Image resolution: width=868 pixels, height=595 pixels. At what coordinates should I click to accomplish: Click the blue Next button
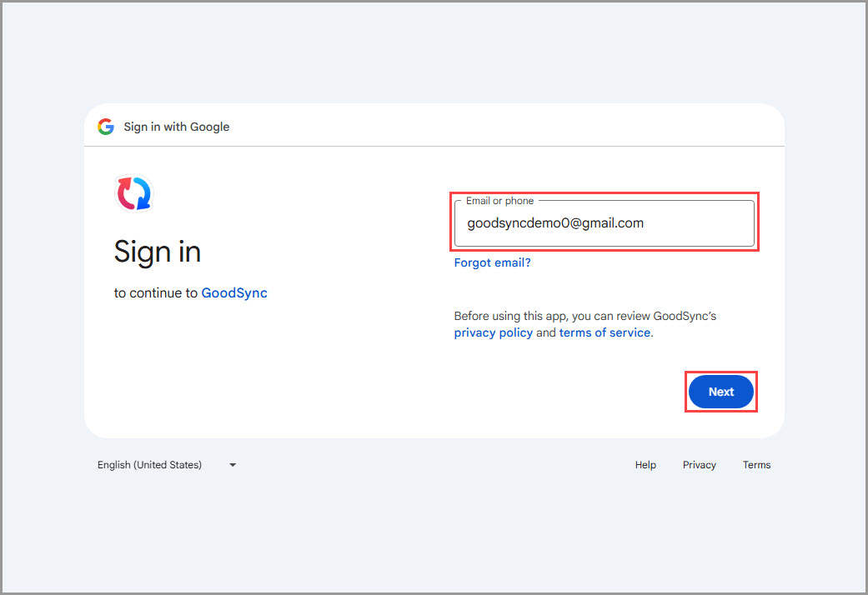pos(720,392)
